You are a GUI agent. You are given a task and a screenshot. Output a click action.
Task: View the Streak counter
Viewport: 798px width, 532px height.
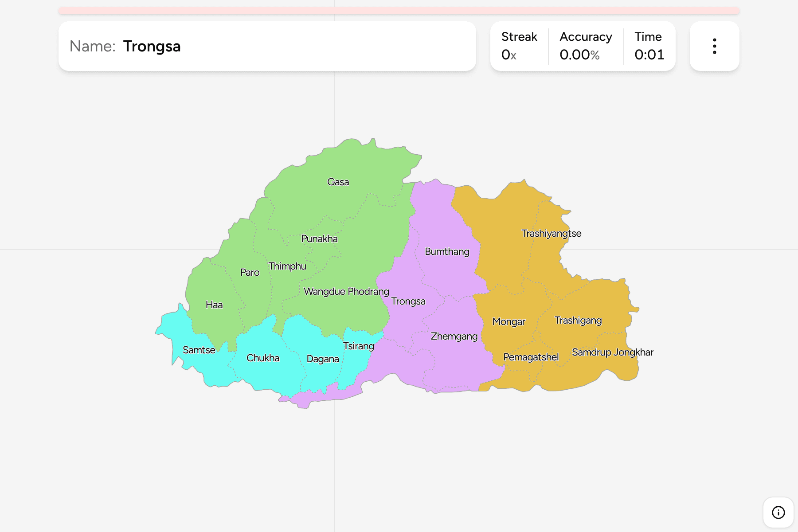pyautogui.click(x=519, y=46)
